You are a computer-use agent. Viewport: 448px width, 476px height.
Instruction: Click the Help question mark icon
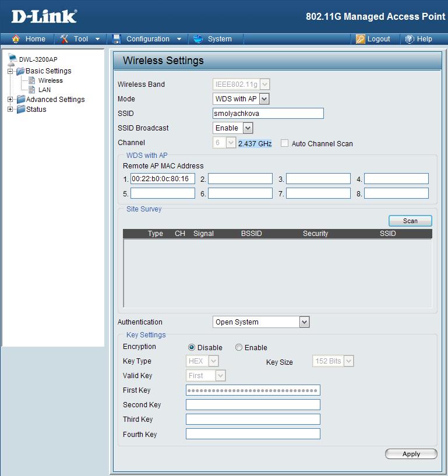coord(410,39)
